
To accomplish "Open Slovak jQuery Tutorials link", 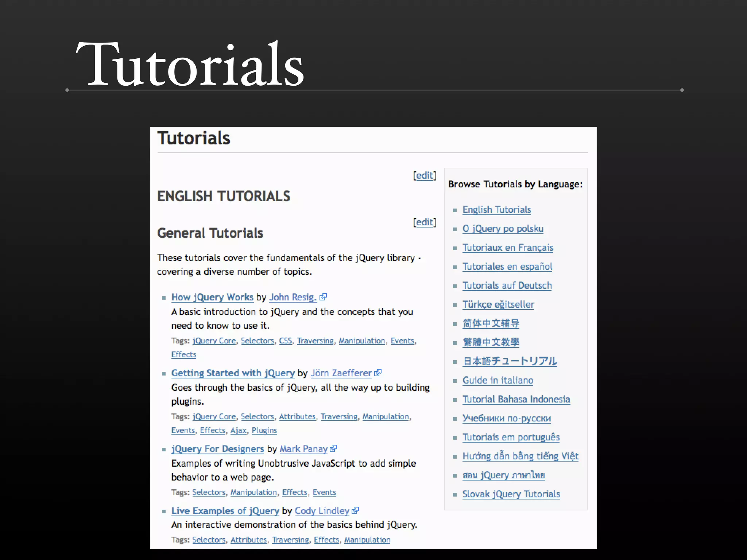I will point(511,494).
